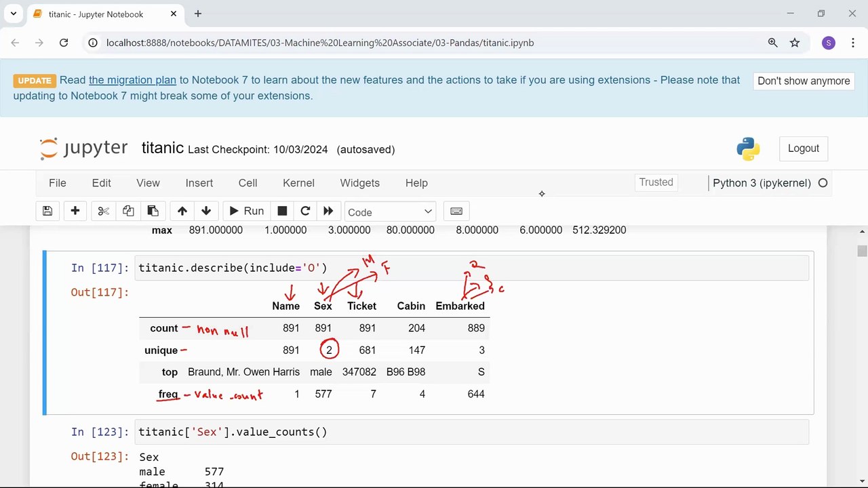Screen dimensions: 868x488
Task: Click the In [117] prompt
Action: point(100,268)
